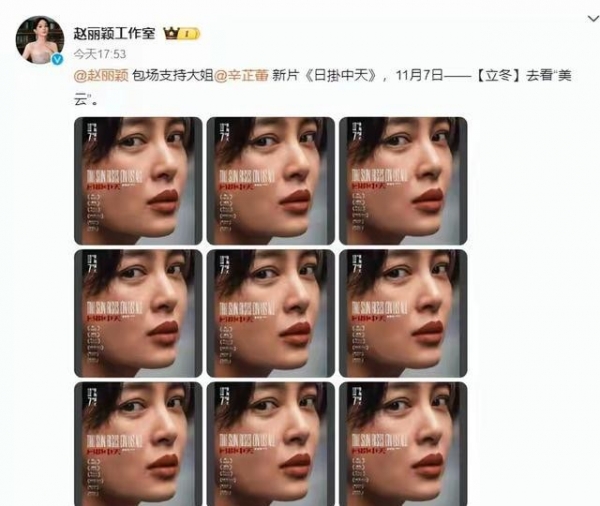
Task: Open the first poster in the bottom row
Action: (x=138, y=444)
